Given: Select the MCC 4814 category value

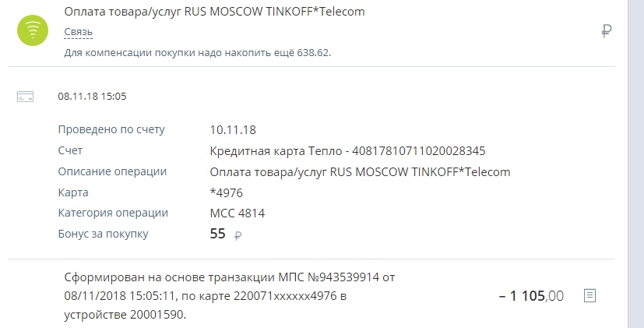Looking at the screenshot, I should 238,213.
